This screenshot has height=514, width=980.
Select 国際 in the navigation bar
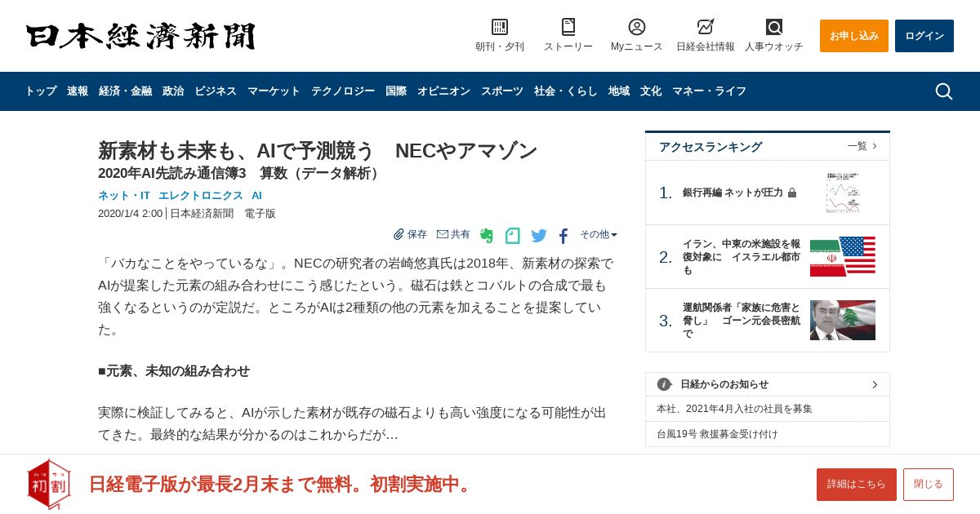[x=396, y=91]
